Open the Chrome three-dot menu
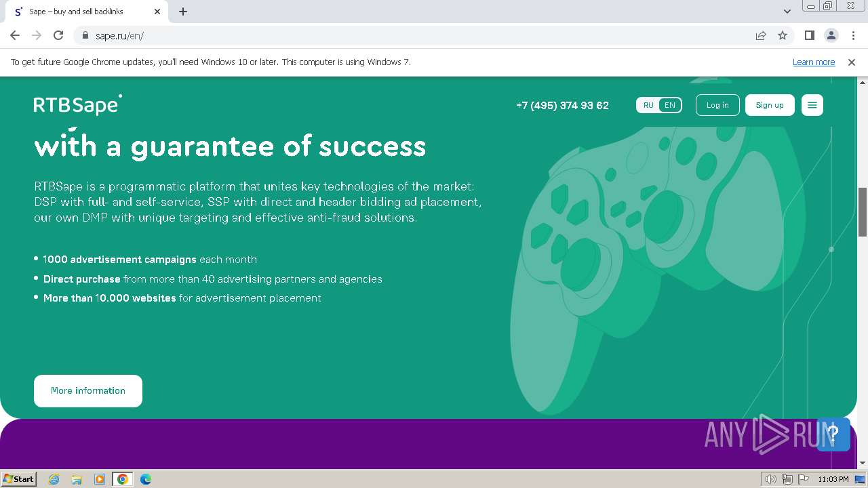This screenshot has width=868, height=488. 852,35
